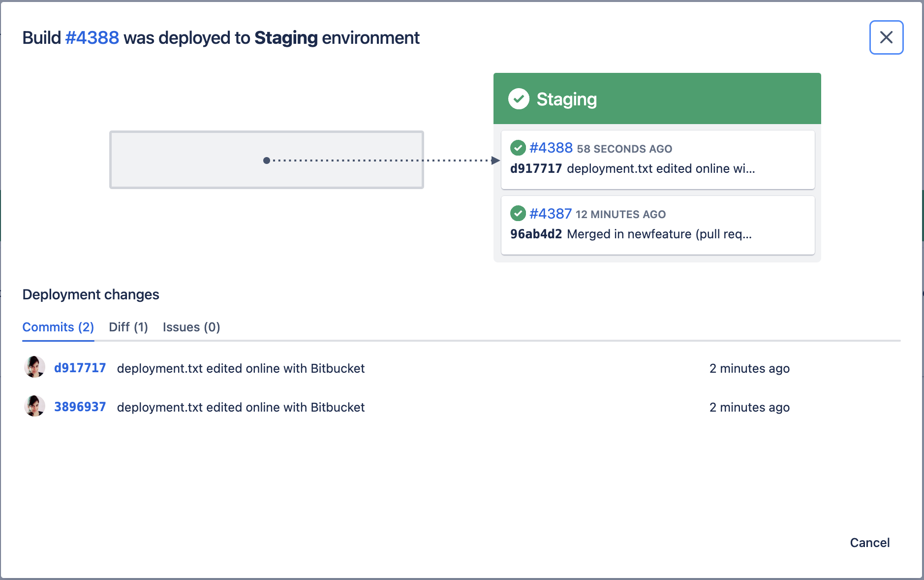Open build #4387 in the Staging card
Viewport: 924px width, 580px height.
tap(551, 214)
